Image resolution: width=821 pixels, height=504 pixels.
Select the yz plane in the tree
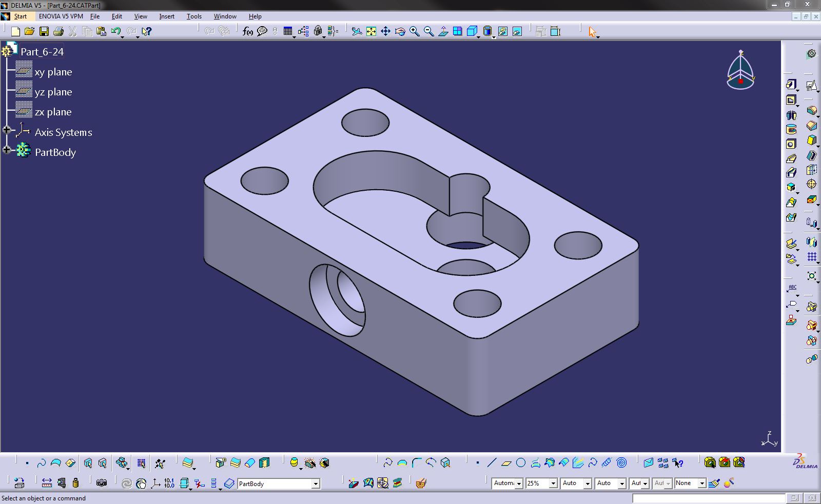pos(53,92)
